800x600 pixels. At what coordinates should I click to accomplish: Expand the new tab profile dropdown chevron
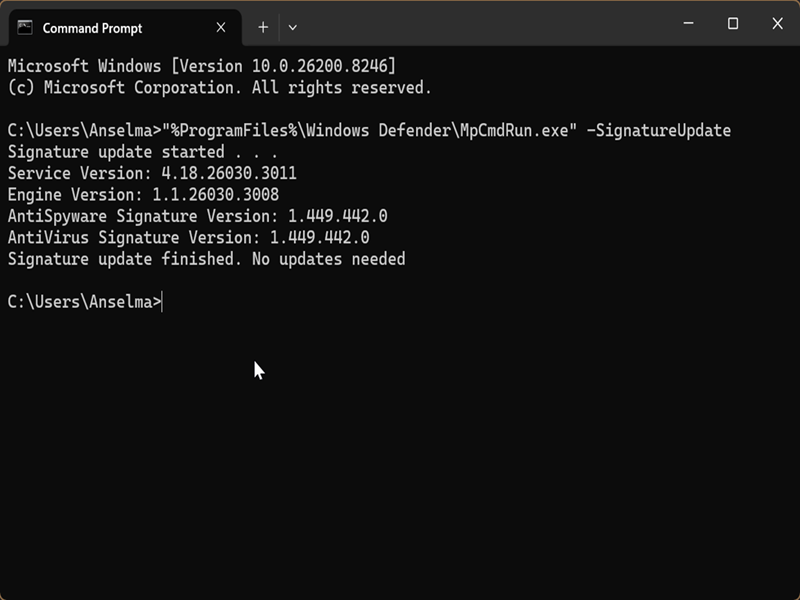pos(292,28)
